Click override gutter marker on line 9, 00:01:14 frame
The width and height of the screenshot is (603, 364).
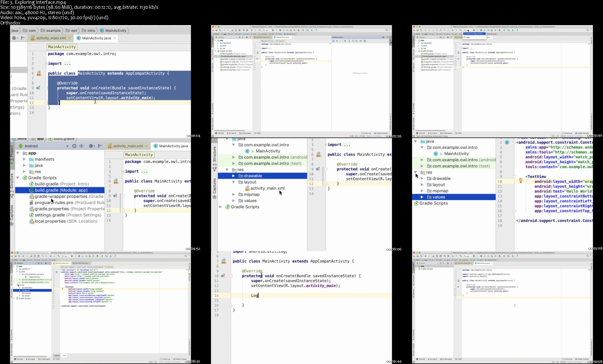[x=38, y=88]
